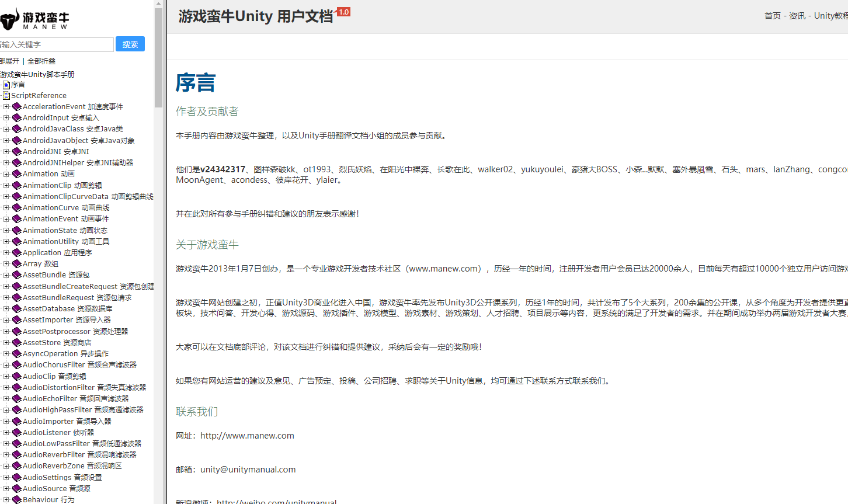
Task: Click the AssetDatabase book icon
Action: (17, 309)
